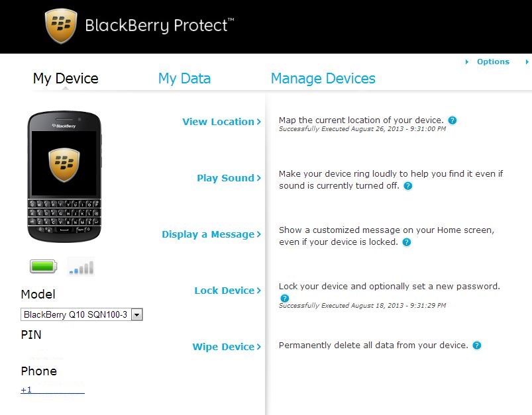The width and height of the screenshot is (532, 415).
Task: Open Display a Message
Action: point(208,234)
